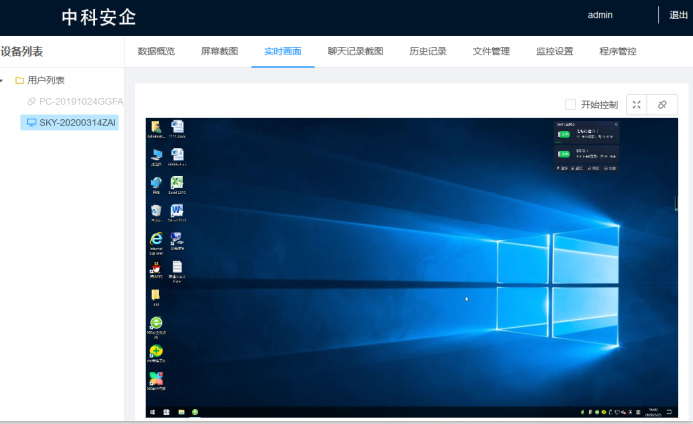Click the fullscreen expand icon button
This screenshot has height=424, width=693.
(636, 105)
